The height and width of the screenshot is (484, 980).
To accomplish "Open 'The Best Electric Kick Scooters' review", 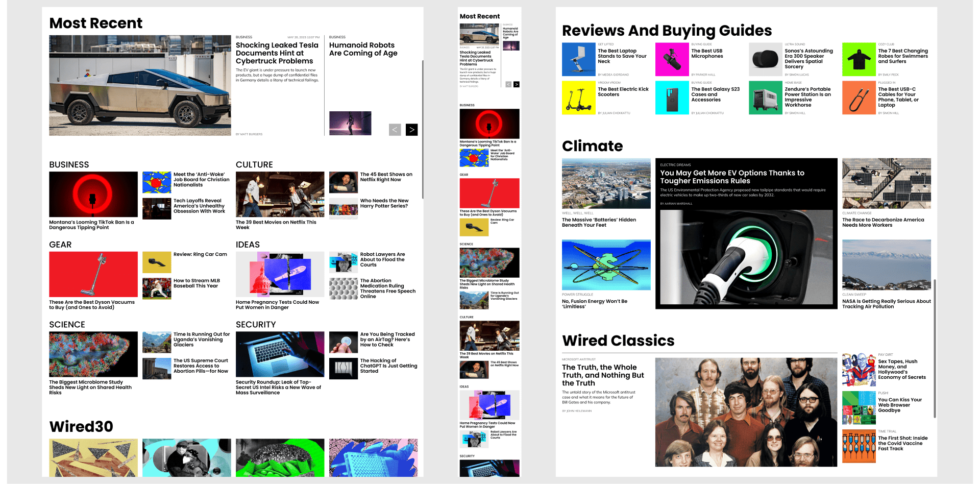I will 624,92.
